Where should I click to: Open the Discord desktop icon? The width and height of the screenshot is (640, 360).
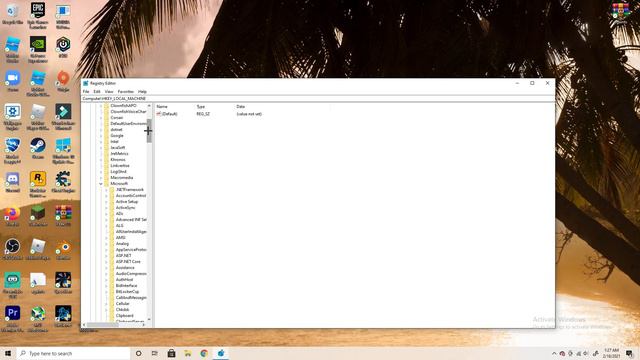click(12, 182)
